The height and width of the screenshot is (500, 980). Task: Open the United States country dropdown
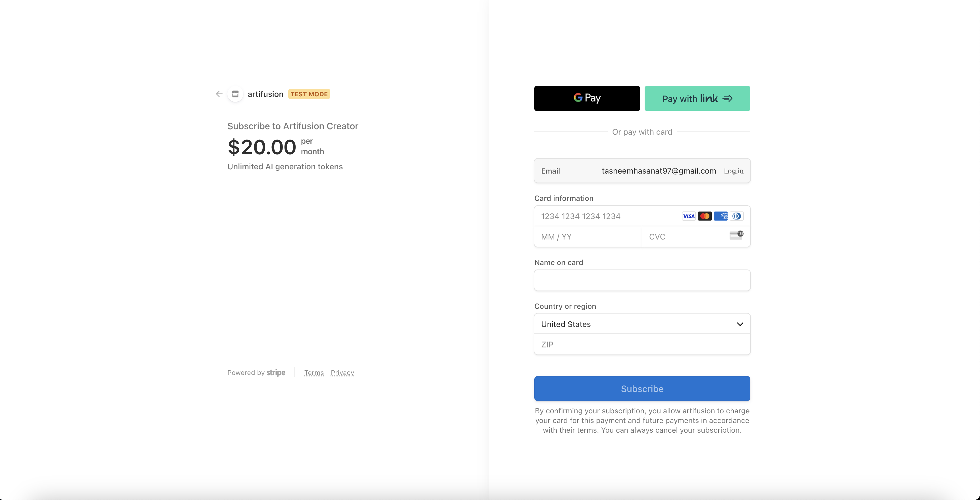(x=642, y=324)
